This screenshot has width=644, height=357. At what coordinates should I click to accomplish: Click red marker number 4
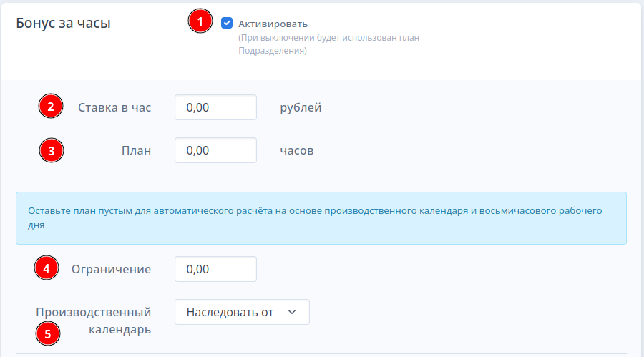pos(47,268)
